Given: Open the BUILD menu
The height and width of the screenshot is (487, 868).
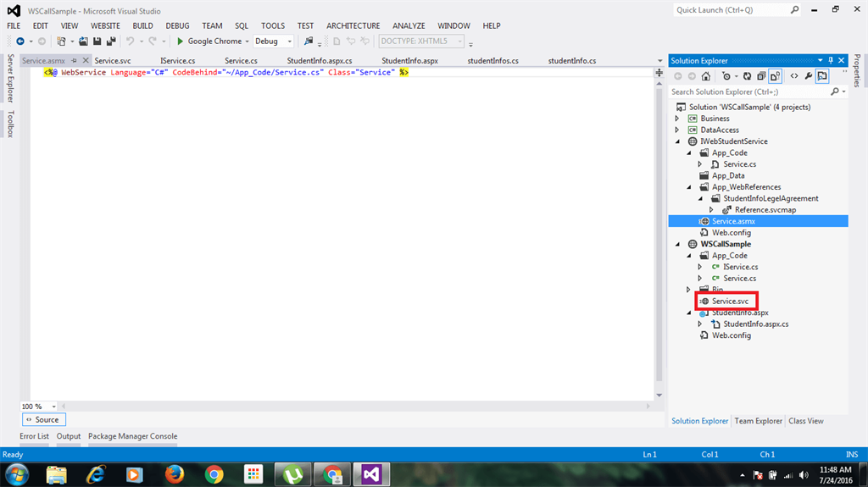Looking at the screenshot, I should pyautogui.click(x=142, y=25).
